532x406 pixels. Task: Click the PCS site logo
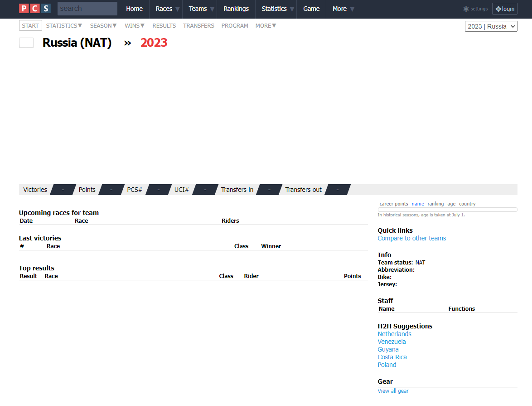pyautogui.click(x=35, y=9)
